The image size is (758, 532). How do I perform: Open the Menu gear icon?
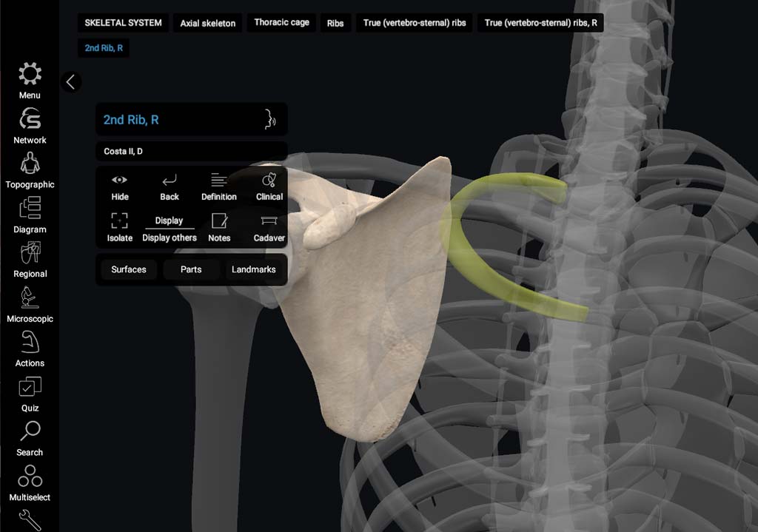(30, 80)
